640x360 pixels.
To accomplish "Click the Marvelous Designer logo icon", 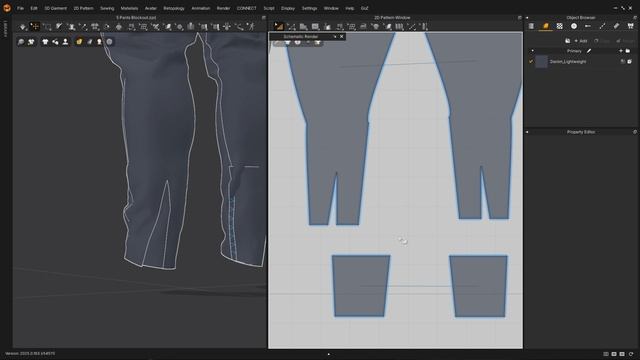I will (7, 8).
